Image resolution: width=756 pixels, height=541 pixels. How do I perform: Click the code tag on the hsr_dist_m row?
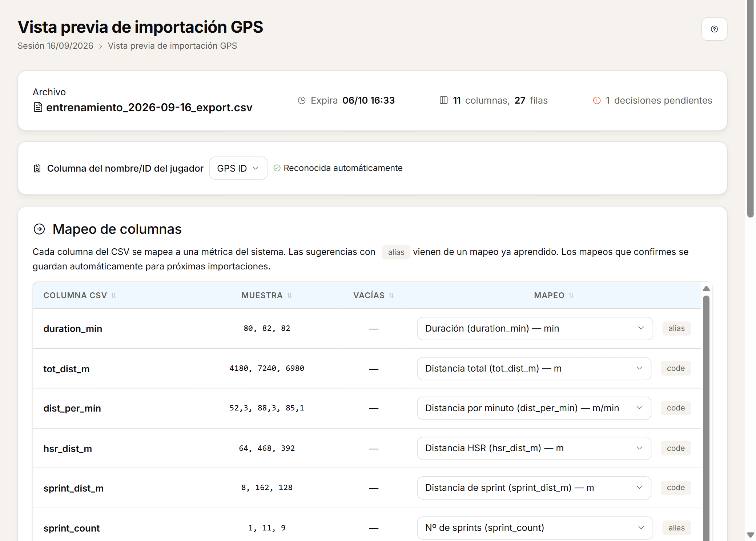[676, 448]
